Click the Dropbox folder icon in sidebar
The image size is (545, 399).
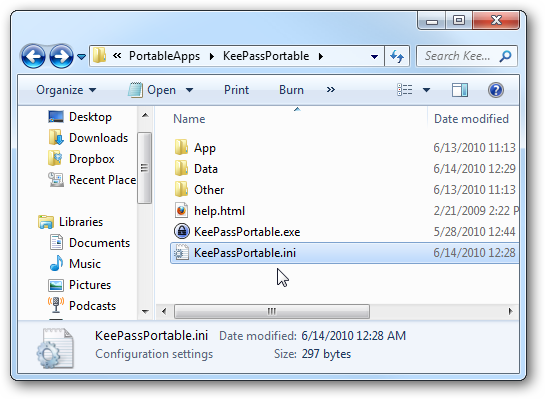55,158
